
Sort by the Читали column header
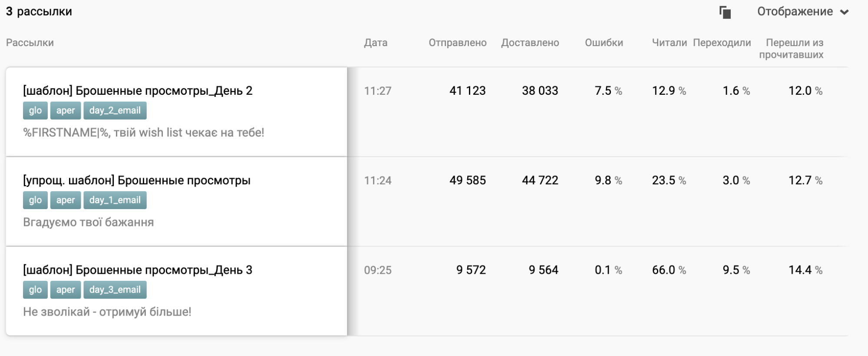(669, 43)
